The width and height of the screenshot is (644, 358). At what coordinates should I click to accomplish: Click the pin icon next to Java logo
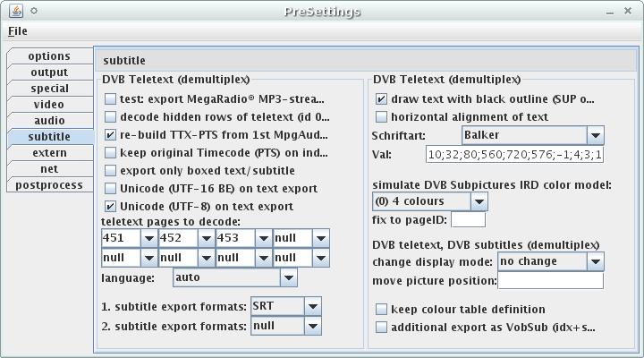[x=33, y=12]
